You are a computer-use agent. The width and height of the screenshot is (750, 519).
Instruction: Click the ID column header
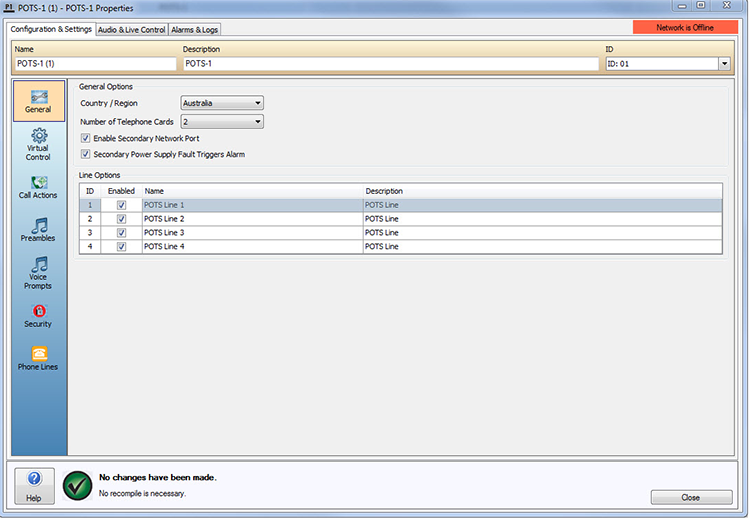[x=90, y=191]
